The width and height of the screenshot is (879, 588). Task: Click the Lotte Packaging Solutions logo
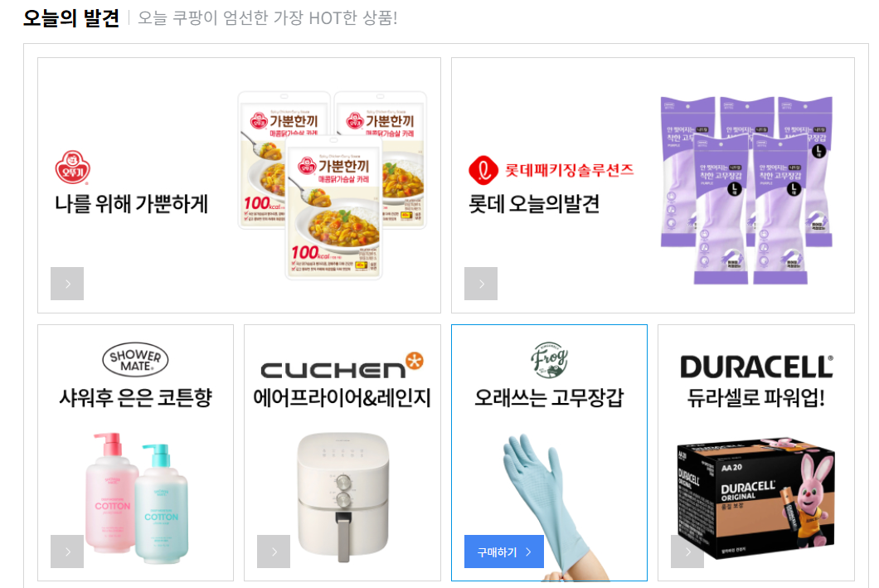pyautogui.click(x=551, y=170)
